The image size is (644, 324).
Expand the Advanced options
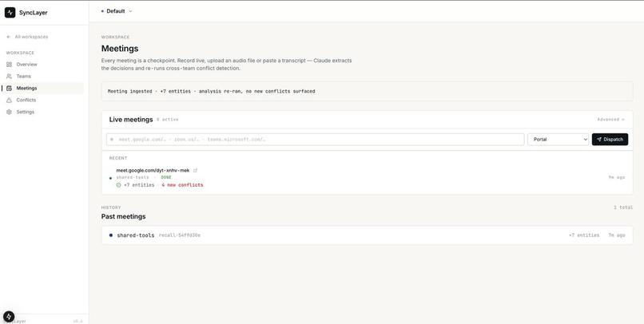pos(610,120)
